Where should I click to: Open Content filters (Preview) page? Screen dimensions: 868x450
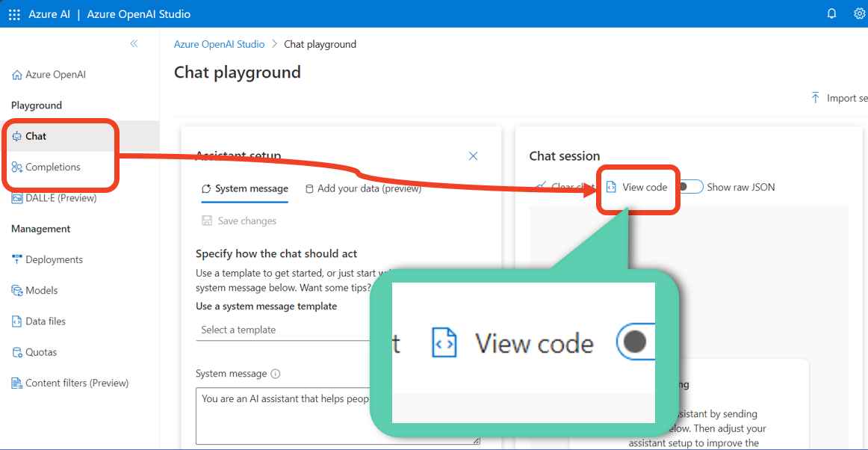(x=76, y=383)
